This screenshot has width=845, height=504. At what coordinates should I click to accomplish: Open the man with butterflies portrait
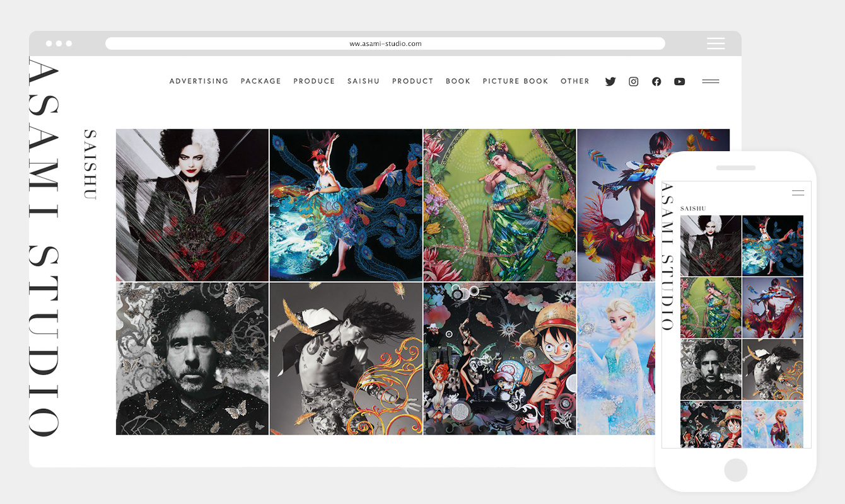point(192,358)
